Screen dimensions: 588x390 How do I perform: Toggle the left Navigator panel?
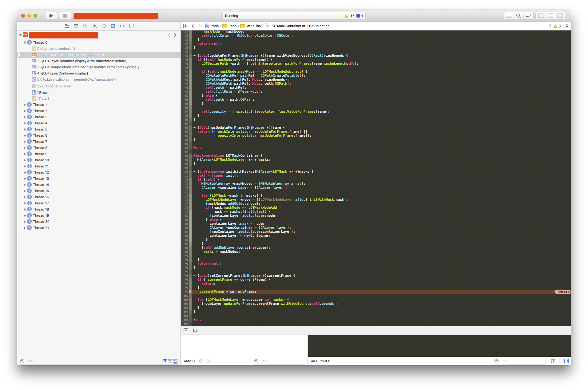tap(541, 16)
